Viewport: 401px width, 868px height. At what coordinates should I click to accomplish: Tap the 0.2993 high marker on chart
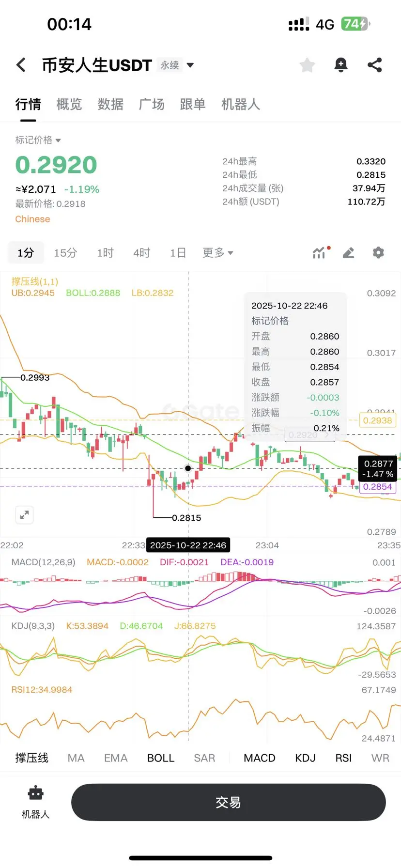35,377
